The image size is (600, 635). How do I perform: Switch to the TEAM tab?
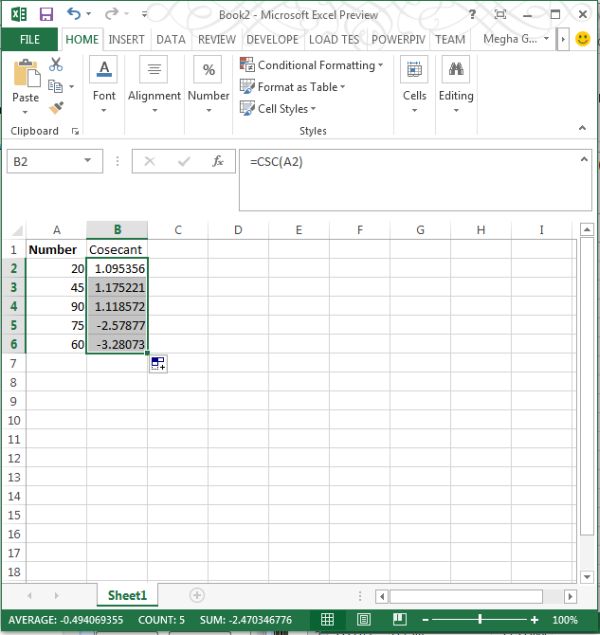450,39
